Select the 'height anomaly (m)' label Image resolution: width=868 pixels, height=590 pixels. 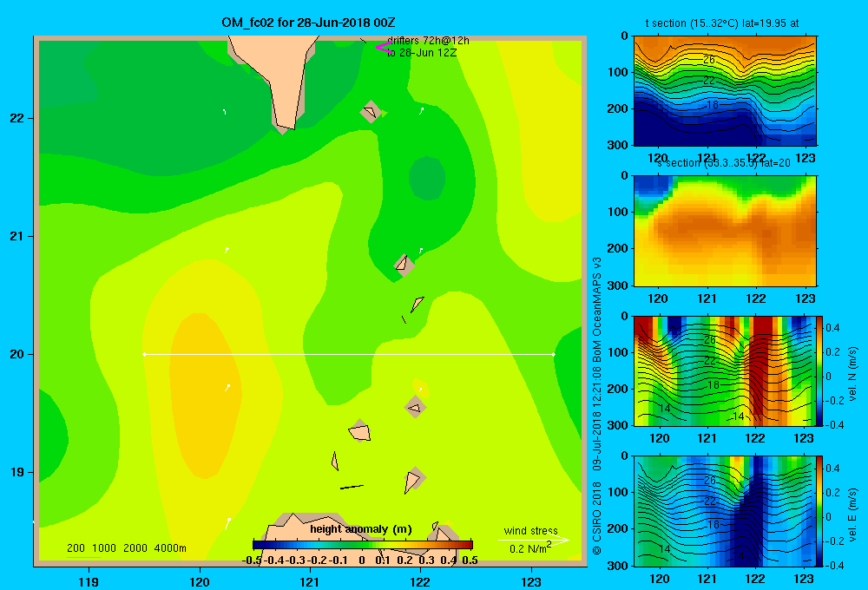tap(361, 529)
